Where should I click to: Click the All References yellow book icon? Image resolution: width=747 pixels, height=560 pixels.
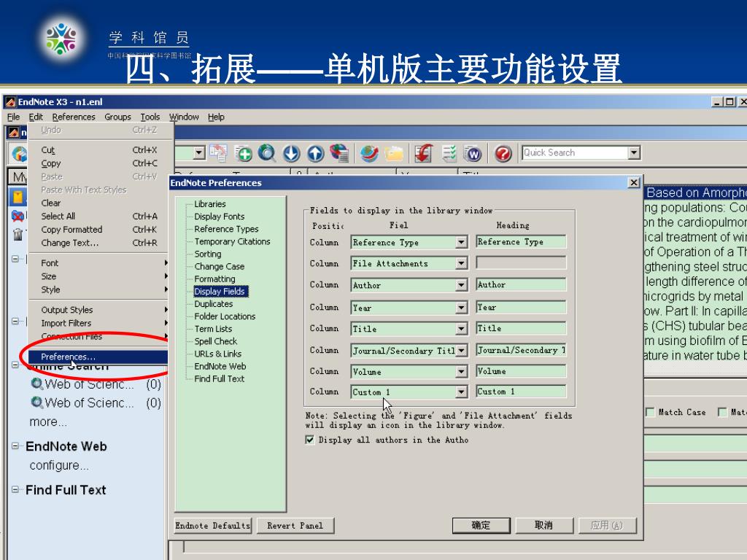[x=18, y=197]
